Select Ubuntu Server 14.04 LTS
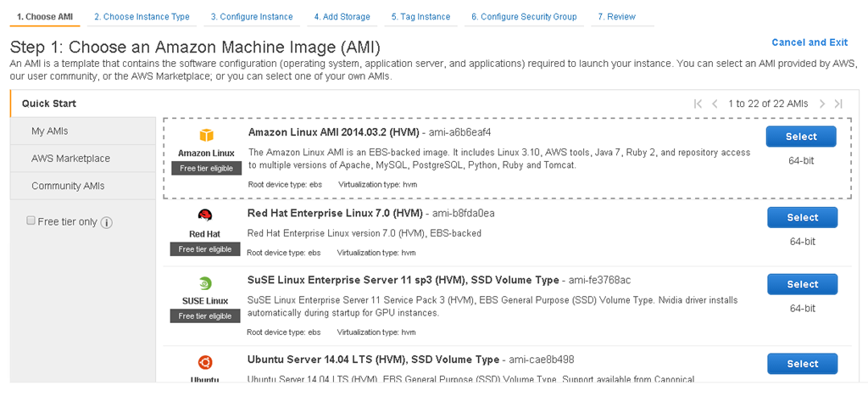 (802, 364)
